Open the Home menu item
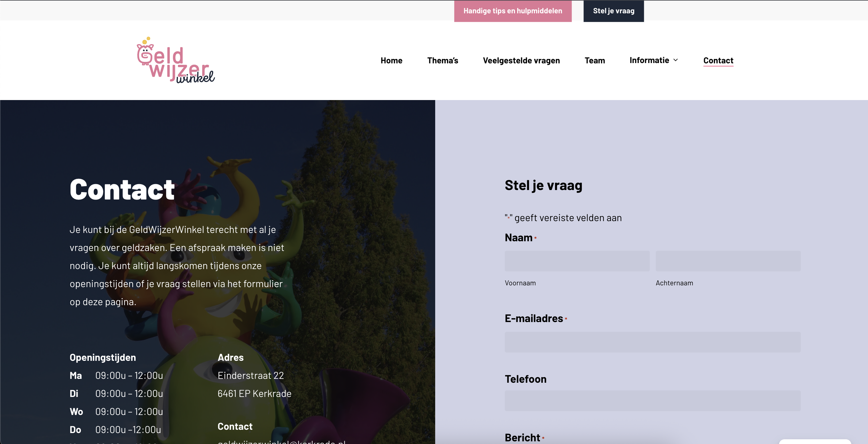 click(391, 60)
